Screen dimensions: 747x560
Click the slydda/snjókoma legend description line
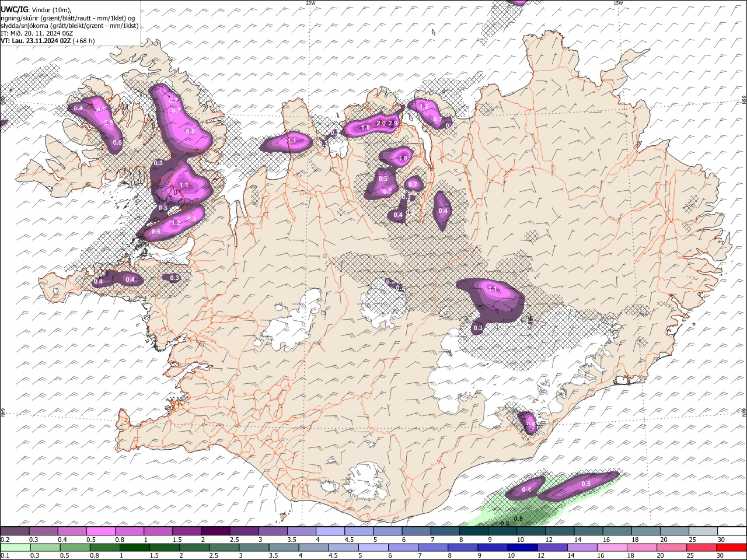(x=69, y=26)
